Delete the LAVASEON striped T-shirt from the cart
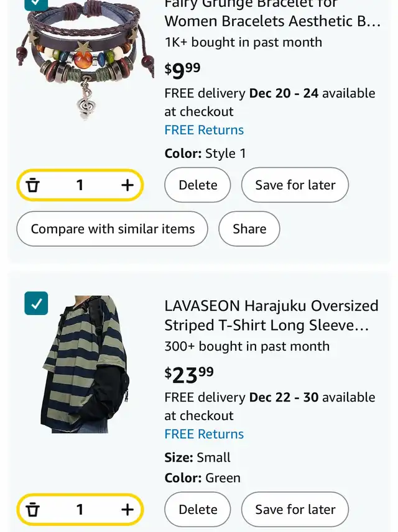Viewport: 398px width, 532px height. pos(198,509)
